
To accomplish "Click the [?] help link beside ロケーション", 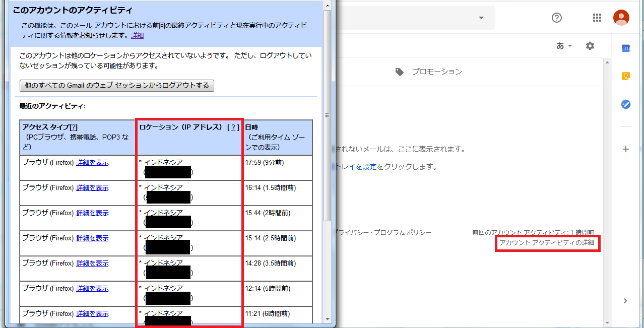I will pyautogui.click(x=233, y=128).
